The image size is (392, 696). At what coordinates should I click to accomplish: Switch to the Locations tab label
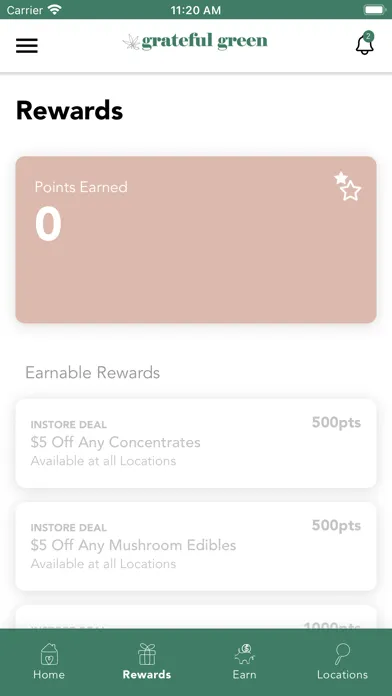click(x=342, y=675)
